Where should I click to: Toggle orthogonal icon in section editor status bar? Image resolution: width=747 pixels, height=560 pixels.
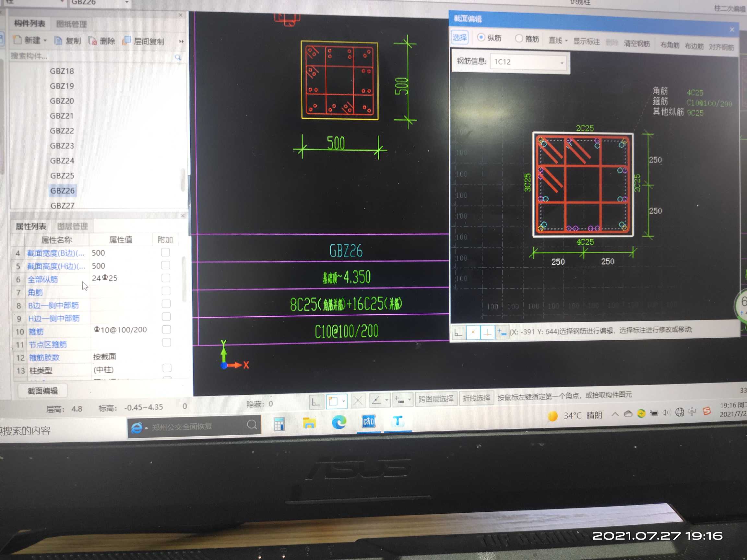tap(458, 332)
